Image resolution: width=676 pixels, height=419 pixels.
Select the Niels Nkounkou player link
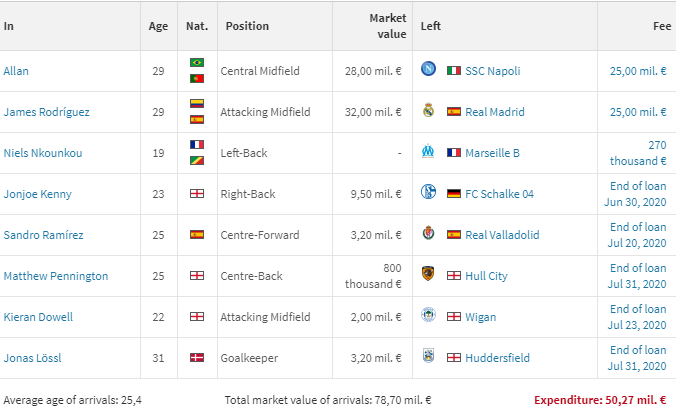click(42, 153)
